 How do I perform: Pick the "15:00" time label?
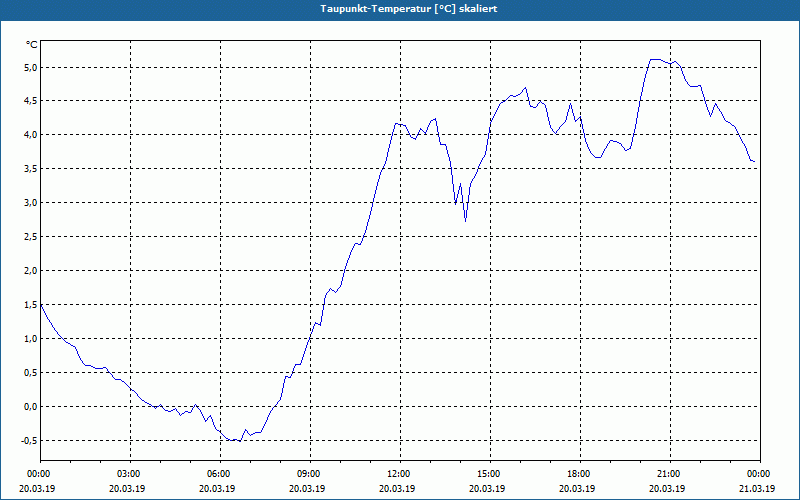click(487, 474)
